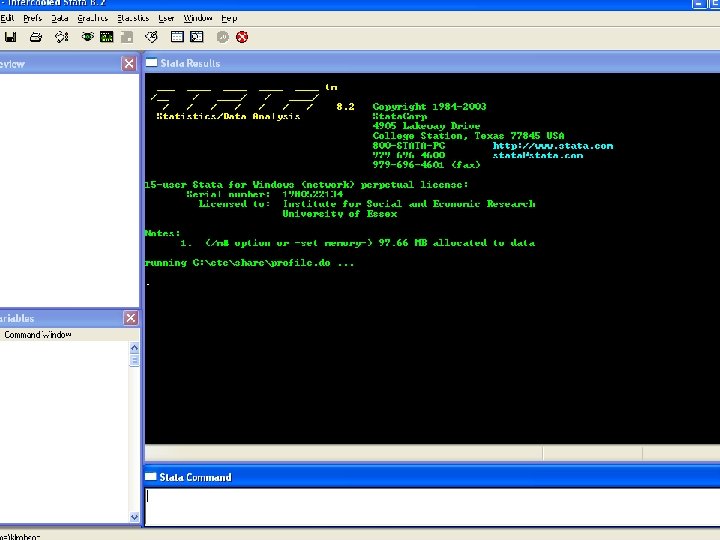Click the grey Clear more-condition icon
This screenshot has width=720, height=540.
coord(223,37)
